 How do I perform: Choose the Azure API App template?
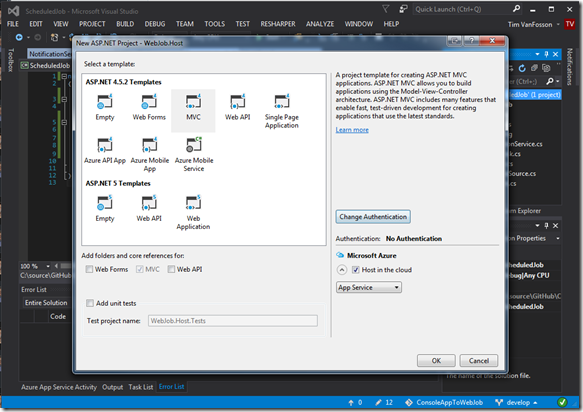click(105, 151)
